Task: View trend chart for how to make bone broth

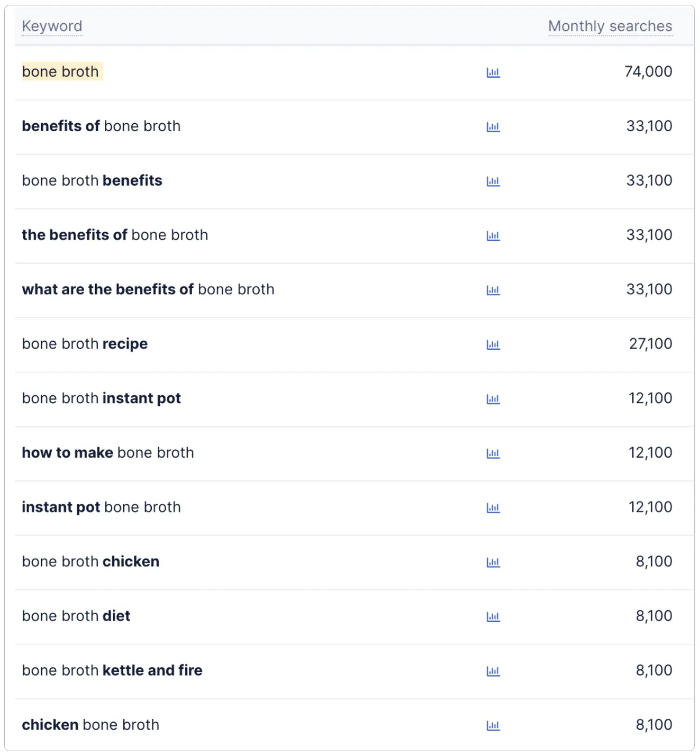Action: point(493,454)
